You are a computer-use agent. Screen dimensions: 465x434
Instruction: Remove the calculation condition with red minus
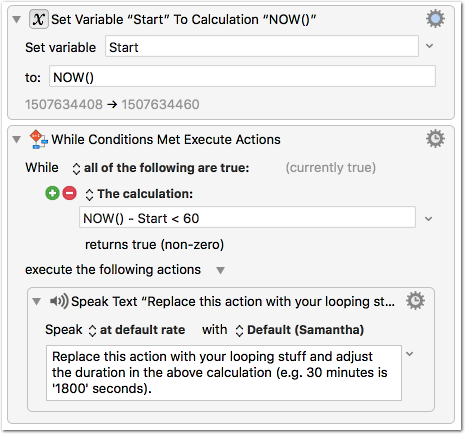pyautogui.click(x=69, y=193)
